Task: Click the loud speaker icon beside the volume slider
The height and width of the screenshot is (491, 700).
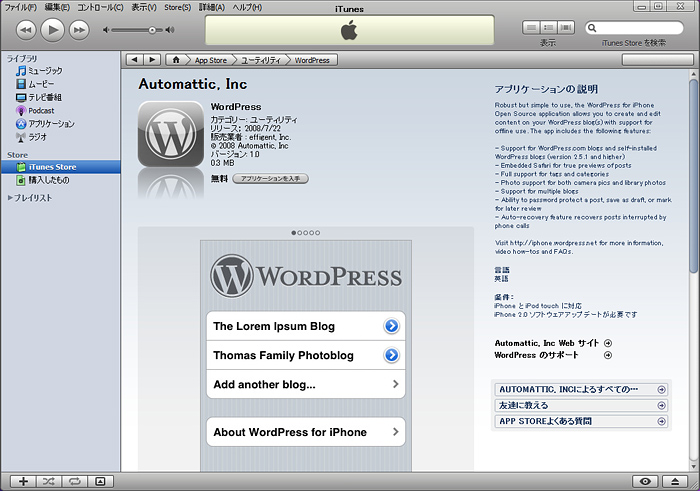Action: pyautogui.click(x=170, y=30)
